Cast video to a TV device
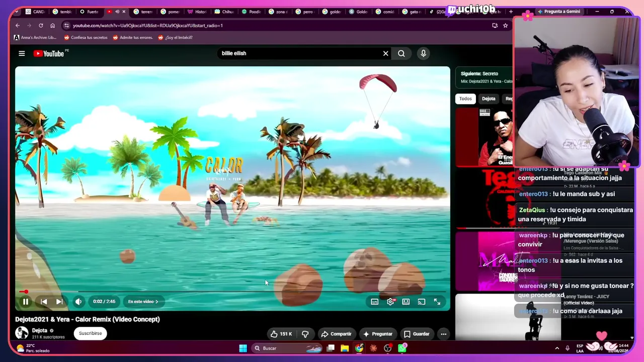 422,302
